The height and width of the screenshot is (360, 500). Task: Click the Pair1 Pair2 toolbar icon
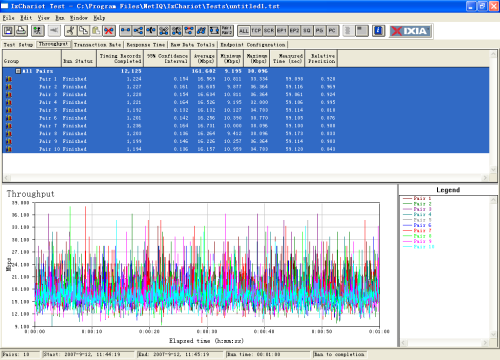[x=227, y=31]
